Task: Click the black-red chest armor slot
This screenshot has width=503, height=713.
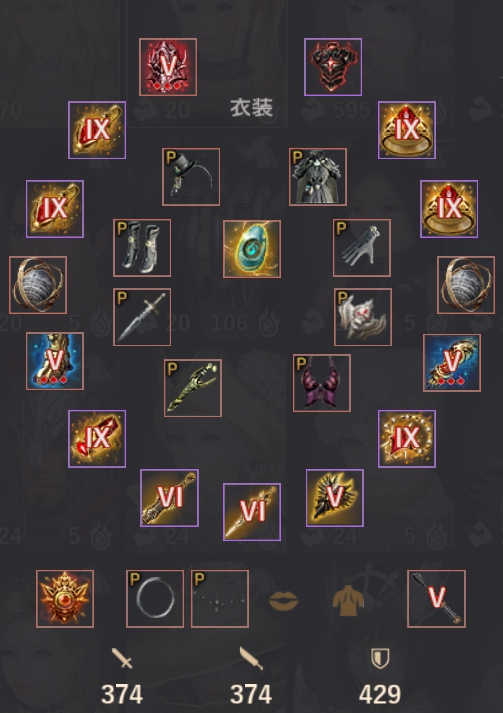Action: point(333,67)
